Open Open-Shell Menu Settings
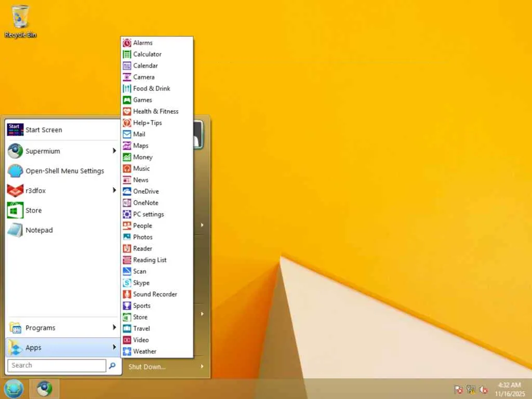This screenshot has width=532, height=399. (x=63, y=170)
